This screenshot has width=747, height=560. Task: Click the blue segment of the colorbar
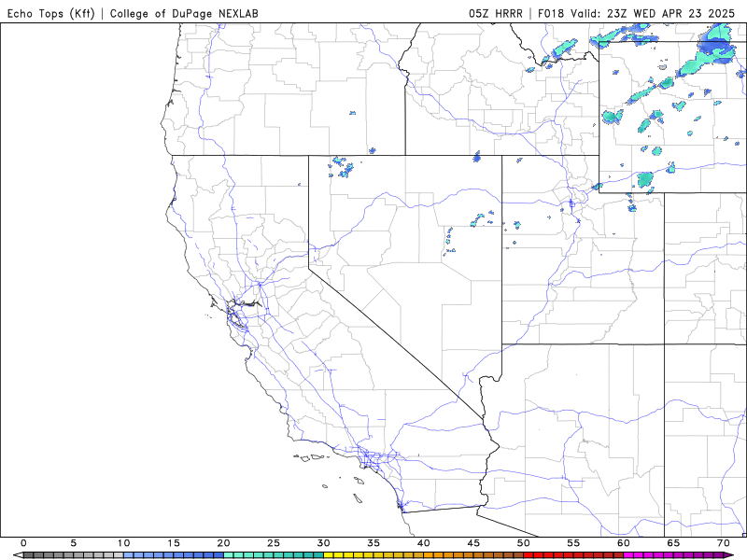point(174,555)
